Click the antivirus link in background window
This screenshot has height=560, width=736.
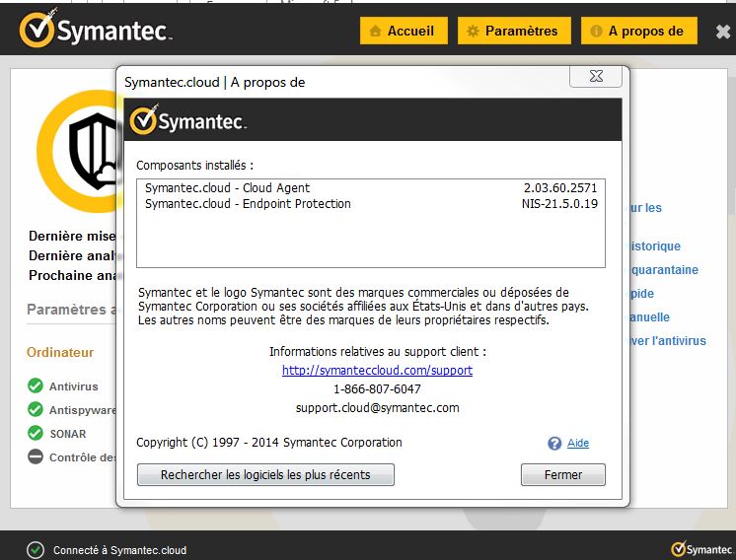pos(668,341)
